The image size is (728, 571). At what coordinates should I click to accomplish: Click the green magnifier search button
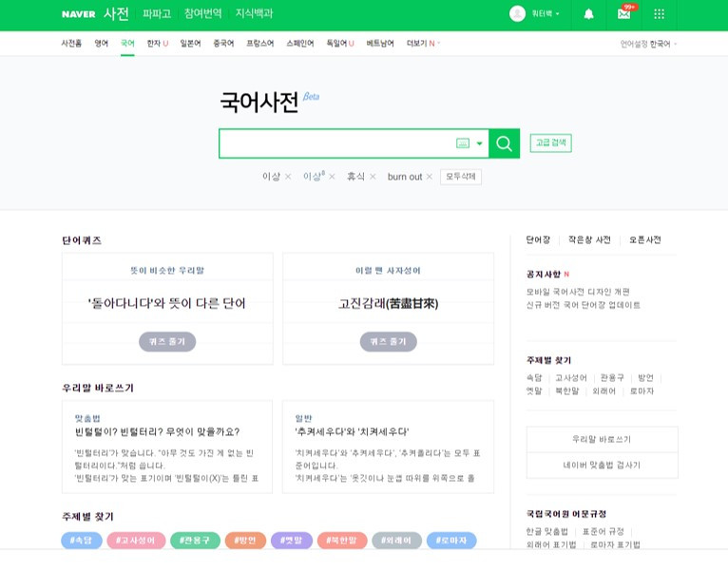(505, 143)
